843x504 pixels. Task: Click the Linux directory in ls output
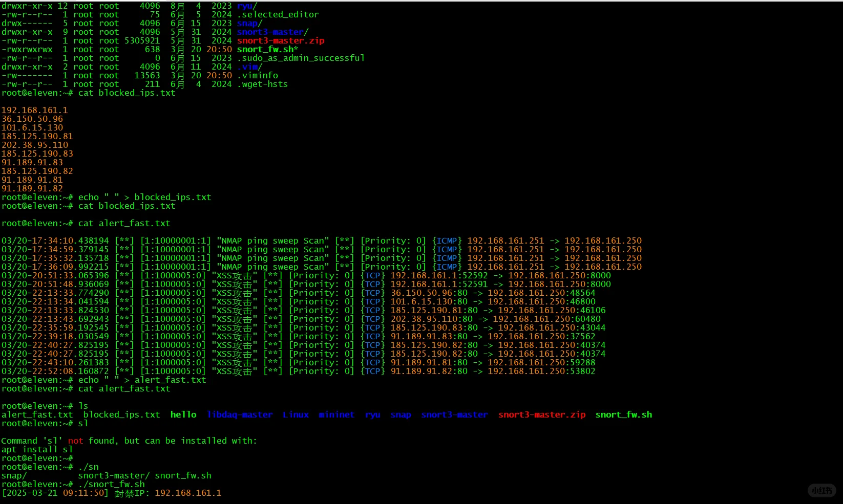pyautogui.click(x=296, y=414)
